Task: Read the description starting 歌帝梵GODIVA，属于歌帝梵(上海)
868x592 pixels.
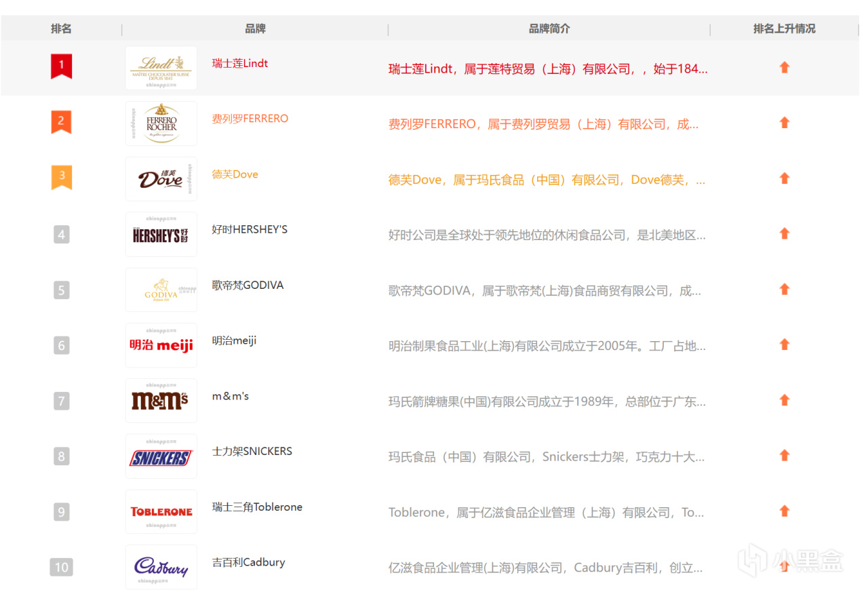Action: [x=545, y=291]
